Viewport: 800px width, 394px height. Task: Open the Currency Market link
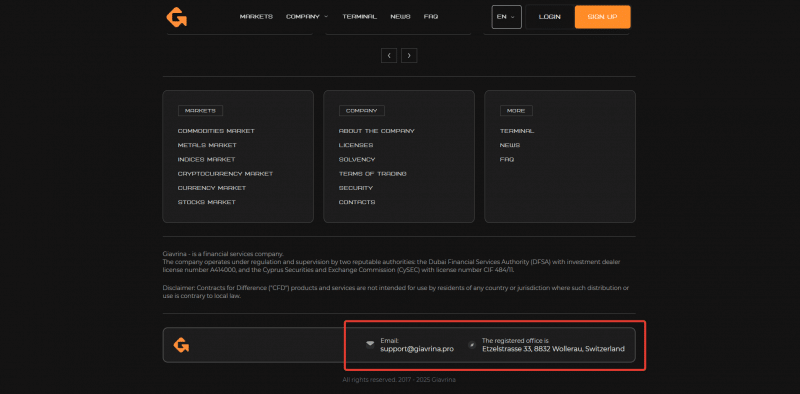click(212, 188)
